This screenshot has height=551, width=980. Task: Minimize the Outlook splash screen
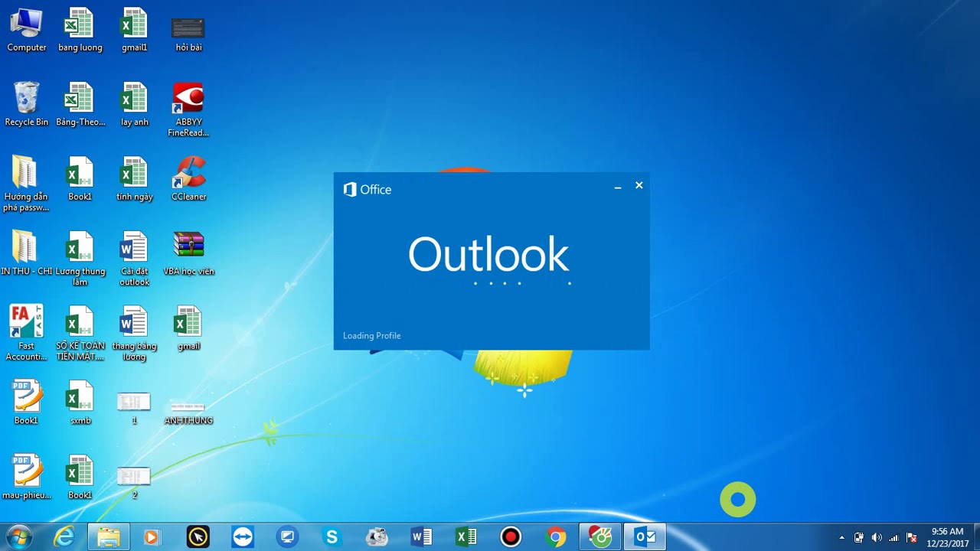point(618,186)
